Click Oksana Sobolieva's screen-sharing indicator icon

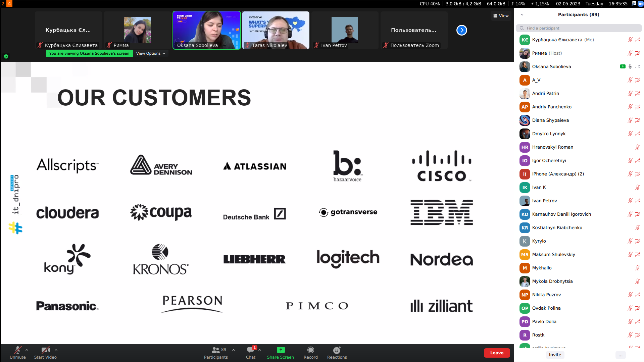pos(623,66)
